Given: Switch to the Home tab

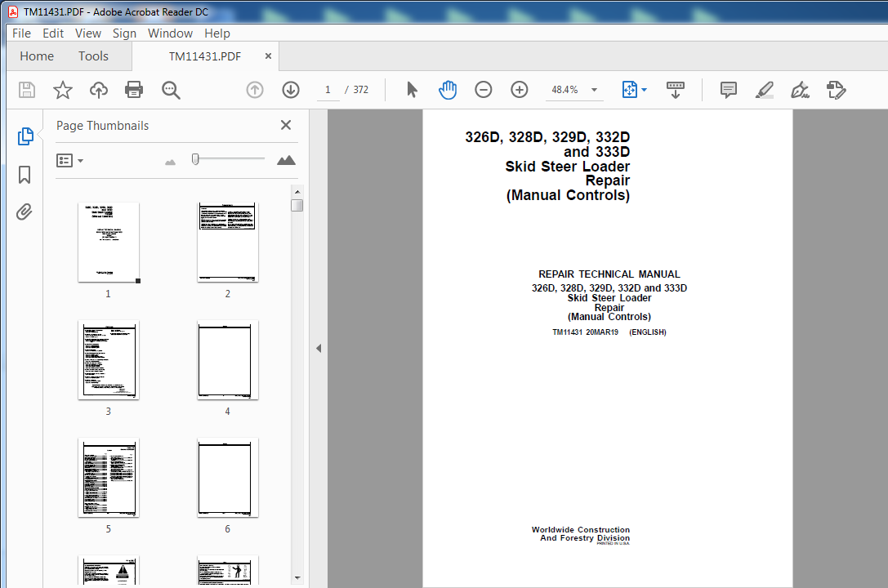Looking at the screenshot, I should [37, 56].
